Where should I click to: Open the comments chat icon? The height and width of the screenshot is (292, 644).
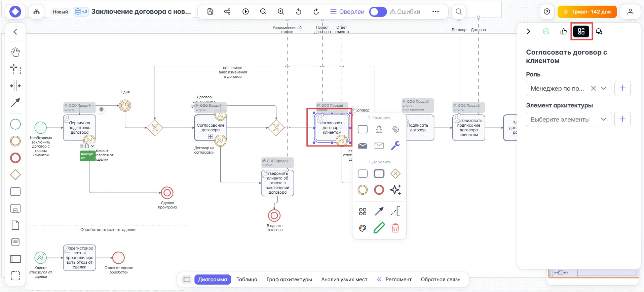(599, 31)
